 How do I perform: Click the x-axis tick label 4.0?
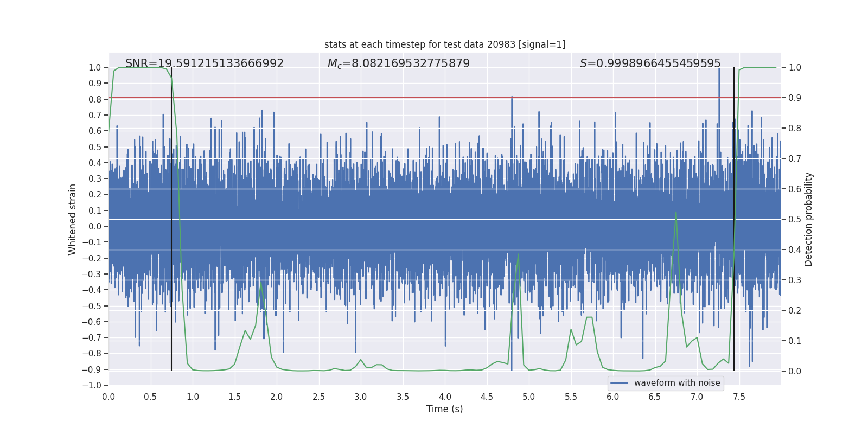pyautogui.click(x=445, y=397)
